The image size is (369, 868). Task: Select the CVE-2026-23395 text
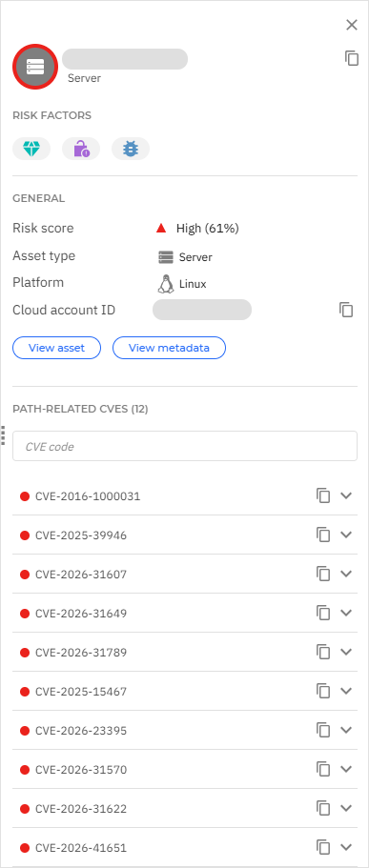tap(81, 731)
